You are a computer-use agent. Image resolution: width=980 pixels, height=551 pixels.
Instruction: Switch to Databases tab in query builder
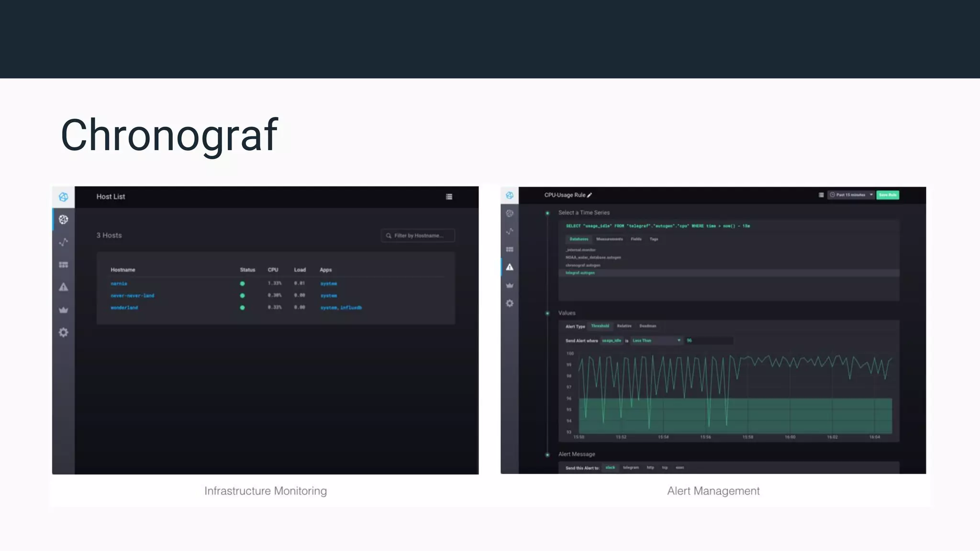click(579, 239)
